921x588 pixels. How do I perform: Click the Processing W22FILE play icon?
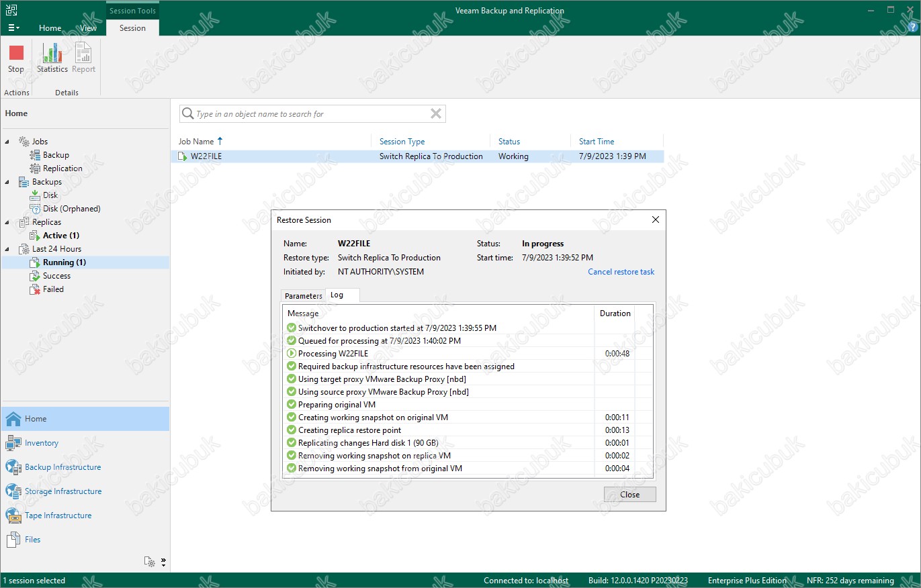[x=292, y=354]
